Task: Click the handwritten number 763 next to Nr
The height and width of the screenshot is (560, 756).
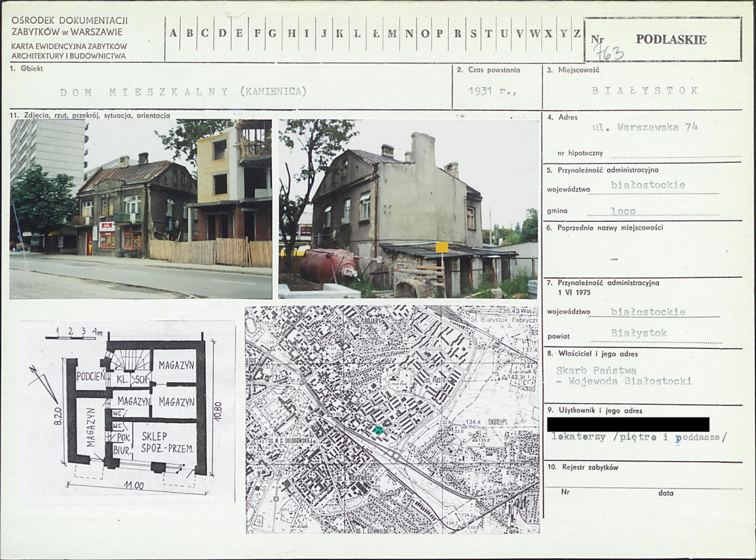Action: [608, 52]
